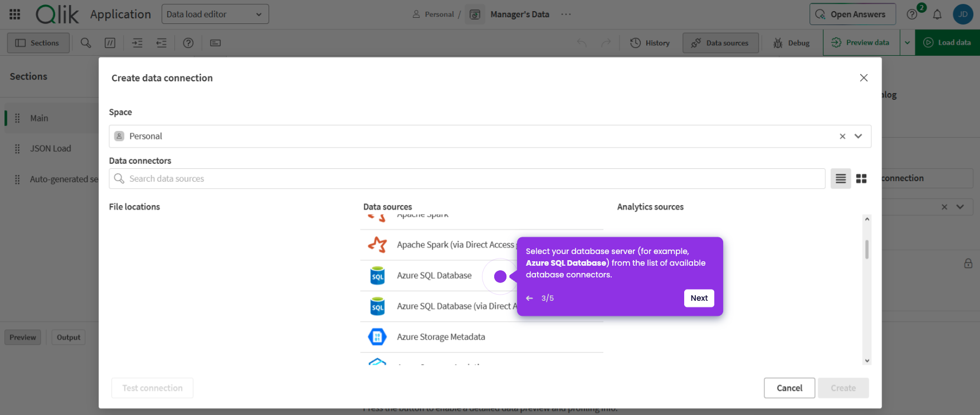Viewport: 980px width, 415px height.
Task: Click the Azure Storage Metadata hexagon icon
Action: click(377, 337)
